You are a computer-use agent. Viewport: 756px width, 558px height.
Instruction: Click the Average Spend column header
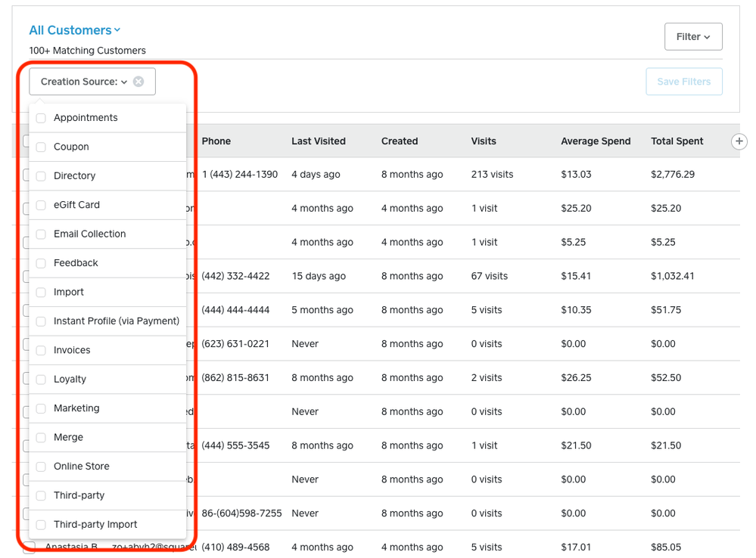coord(595,141)
